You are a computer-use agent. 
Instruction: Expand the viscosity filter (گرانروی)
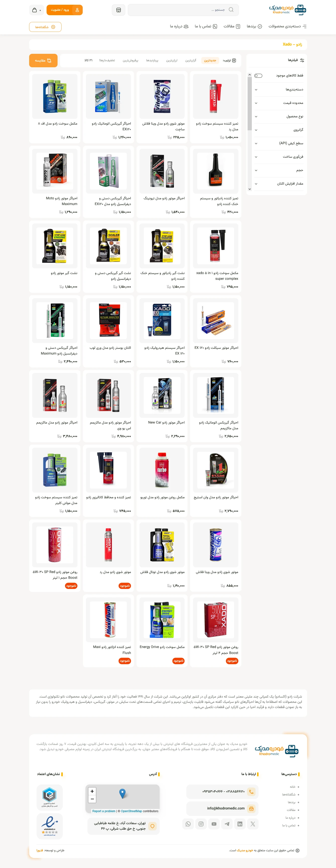pos(279,130)
